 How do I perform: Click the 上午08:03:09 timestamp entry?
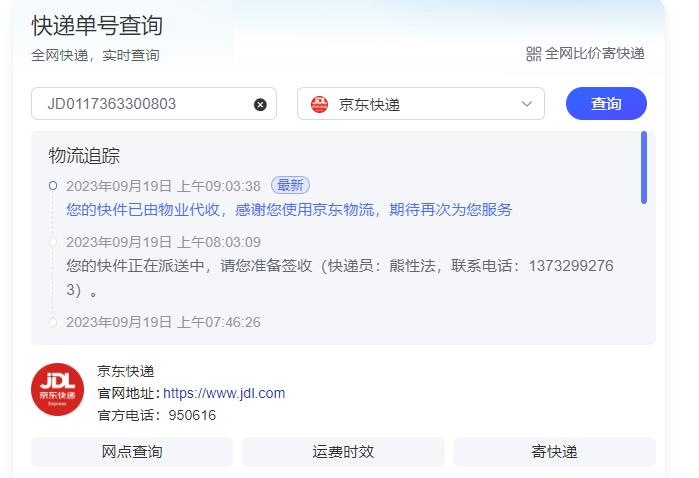coord(163,242)
